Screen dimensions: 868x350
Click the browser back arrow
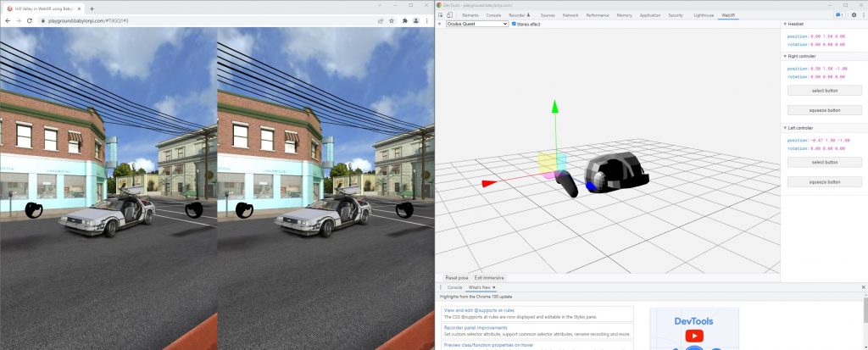(8, 20)
